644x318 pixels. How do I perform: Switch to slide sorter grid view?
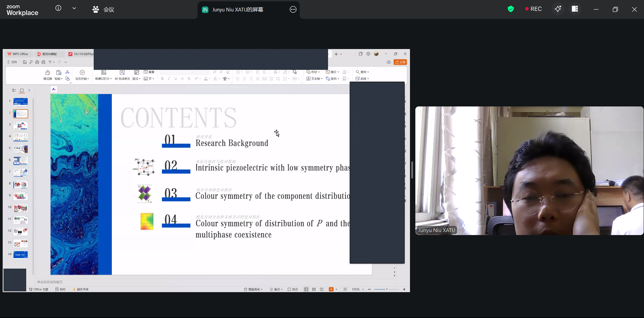(x=314, y=289)
